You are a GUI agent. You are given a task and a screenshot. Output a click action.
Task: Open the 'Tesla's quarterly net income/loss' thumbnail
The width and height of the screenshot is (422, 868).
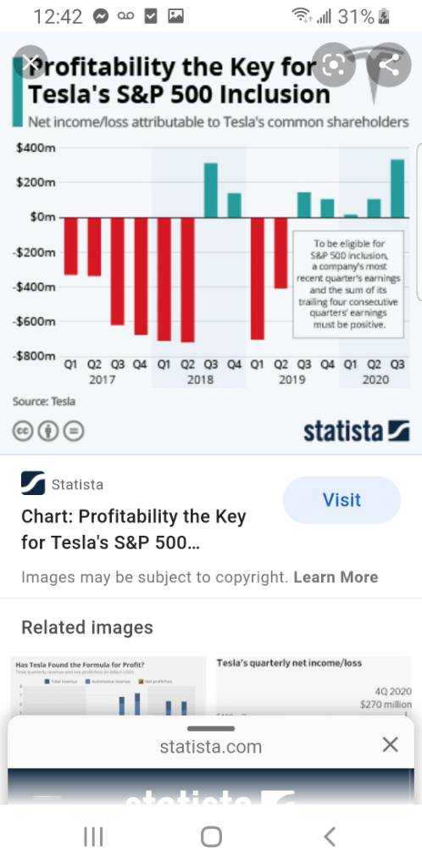[x=314, y=687]
